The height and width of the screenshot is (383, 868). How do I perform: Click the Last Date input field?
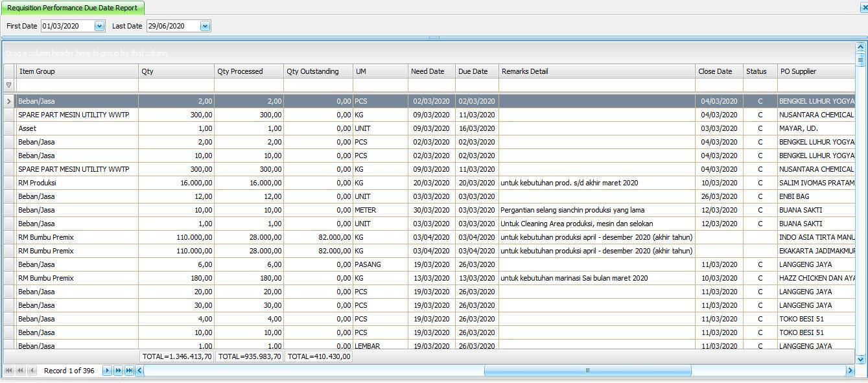click(x=173, y=26)
